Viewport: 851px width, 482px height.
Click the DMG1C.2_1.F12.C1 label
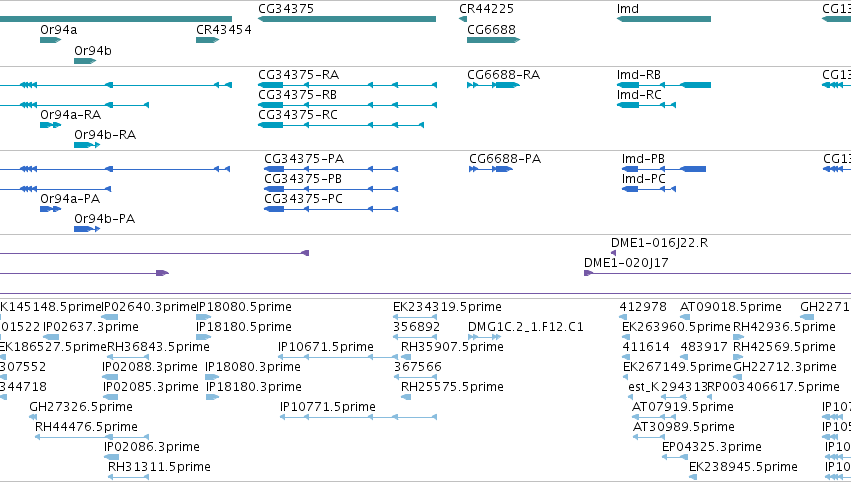click(x=526, y=327)
